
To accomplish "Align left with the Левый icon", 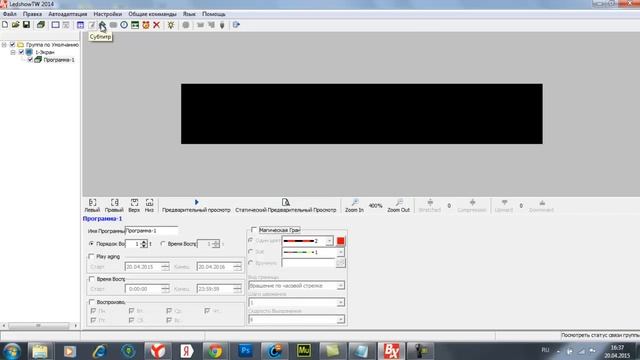I will (92, 205).
